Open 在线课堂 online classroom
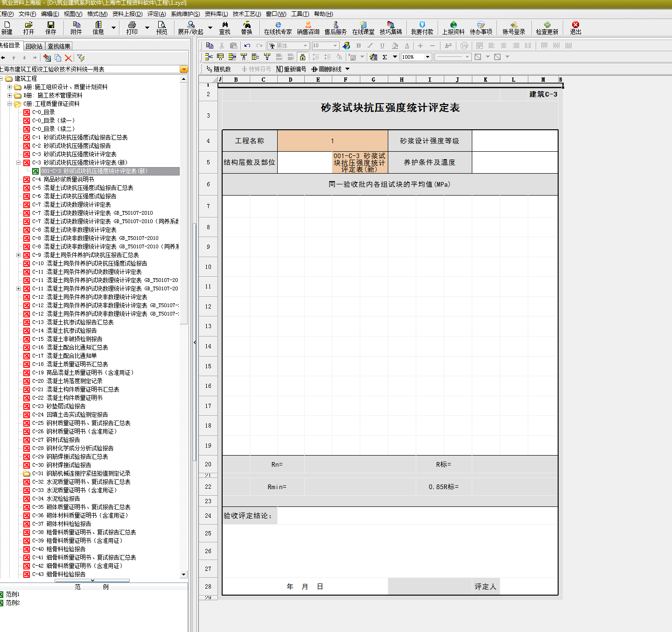Image resolution: width=672 pixels, height=632 pixels. point(363,28)
